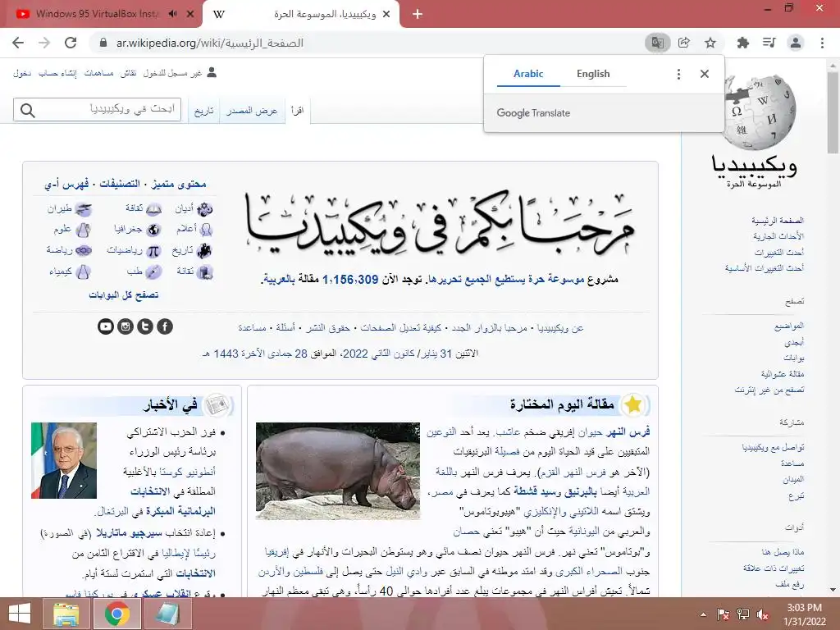Close the Arabic Wikipedia tab

(386, 14)
